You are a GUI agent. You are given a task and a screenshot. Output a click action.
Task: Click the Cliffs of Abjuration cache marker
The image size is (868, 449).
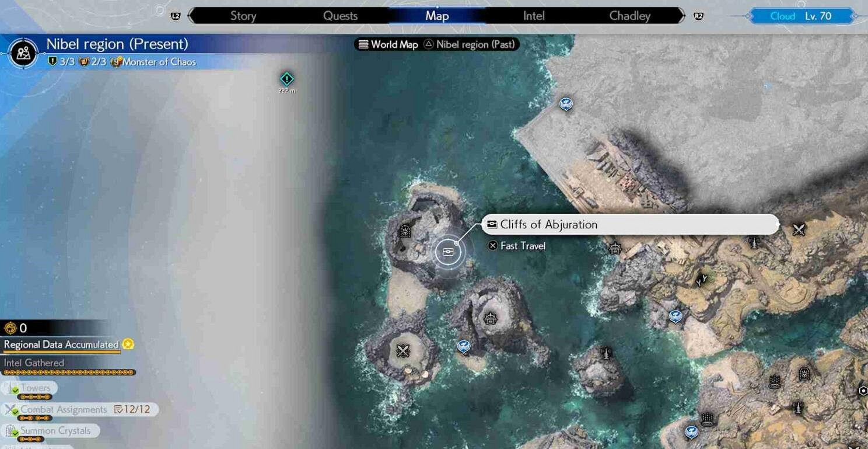[x=448, y=252]
